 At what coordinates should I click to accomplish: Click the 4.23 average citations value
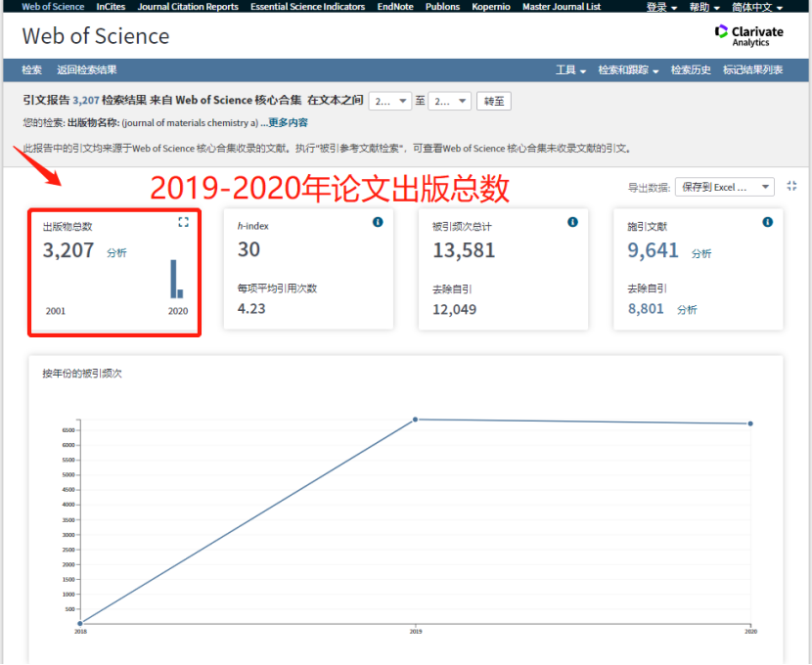point(251,309)
